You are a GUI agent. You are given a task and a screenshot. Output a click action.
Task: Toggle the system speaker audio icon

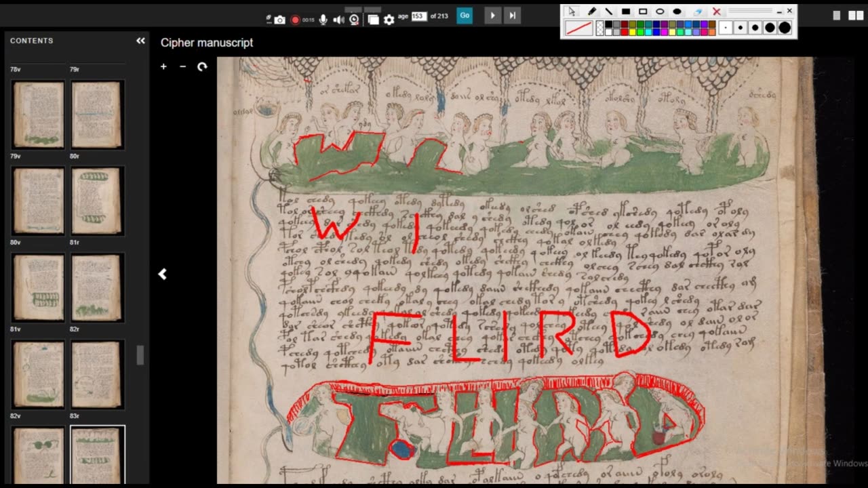click(x=338, y=20)
